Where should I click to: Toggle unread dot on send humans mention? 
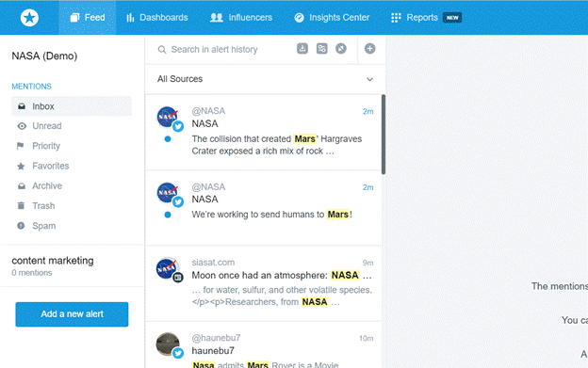click(x=168, y=215)
